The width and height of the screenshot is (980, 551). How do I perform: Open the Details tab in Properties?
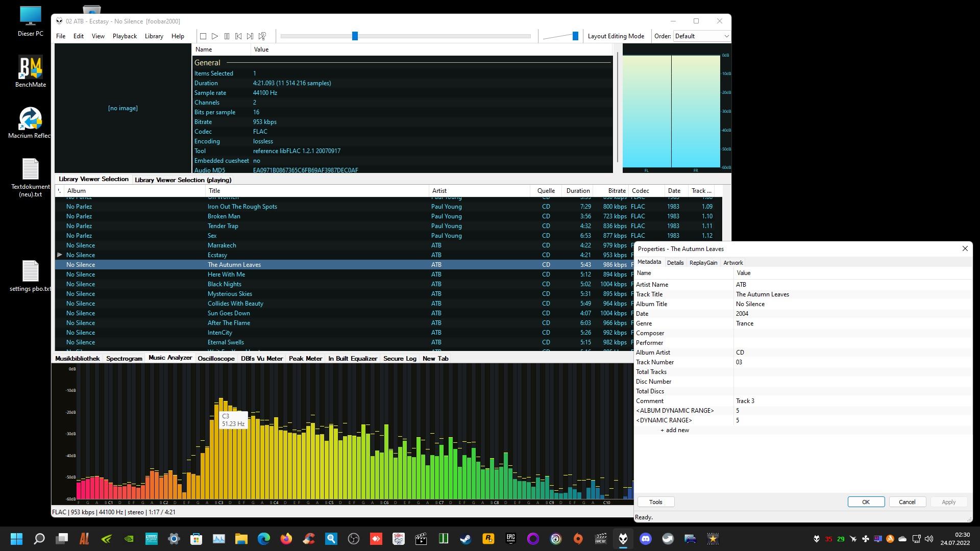coord(675,263)
